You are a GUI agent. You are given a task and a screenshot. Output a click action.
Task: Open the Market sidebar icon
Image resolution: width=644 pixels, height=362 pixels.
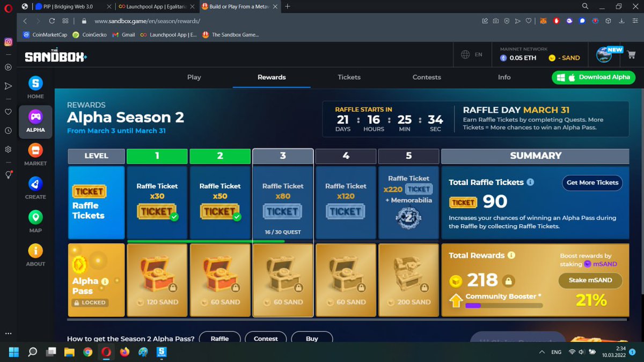click(35, 155)
